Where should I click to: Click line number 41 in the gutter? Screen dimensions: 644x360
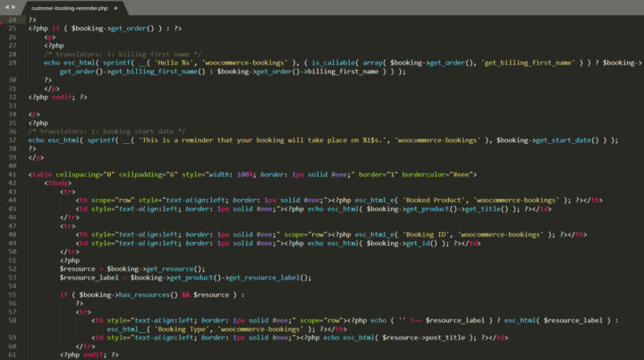point(13,175)
